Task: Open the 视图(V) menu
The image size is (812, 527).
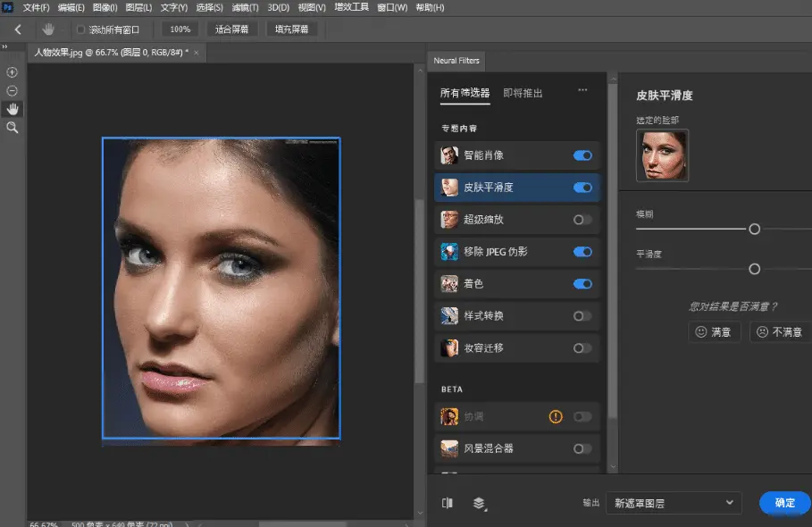Action: pos(312,8)
